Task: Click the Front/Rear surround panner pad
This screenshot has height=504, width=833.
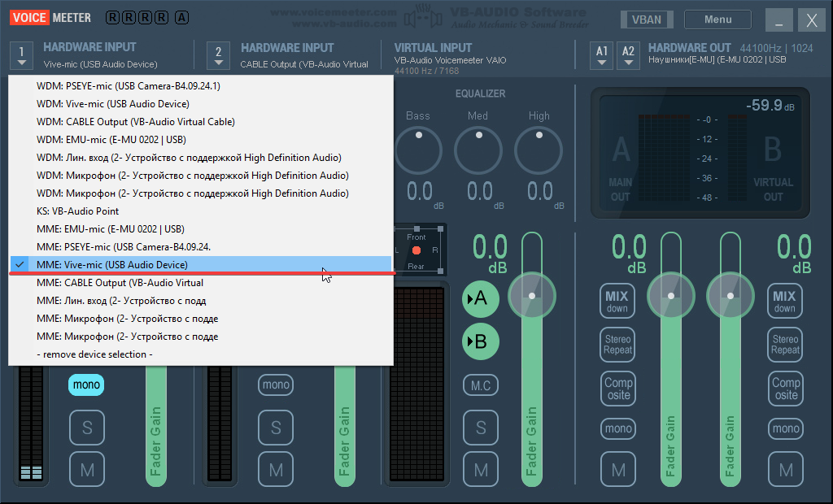Action: click(x=416, y=250)
